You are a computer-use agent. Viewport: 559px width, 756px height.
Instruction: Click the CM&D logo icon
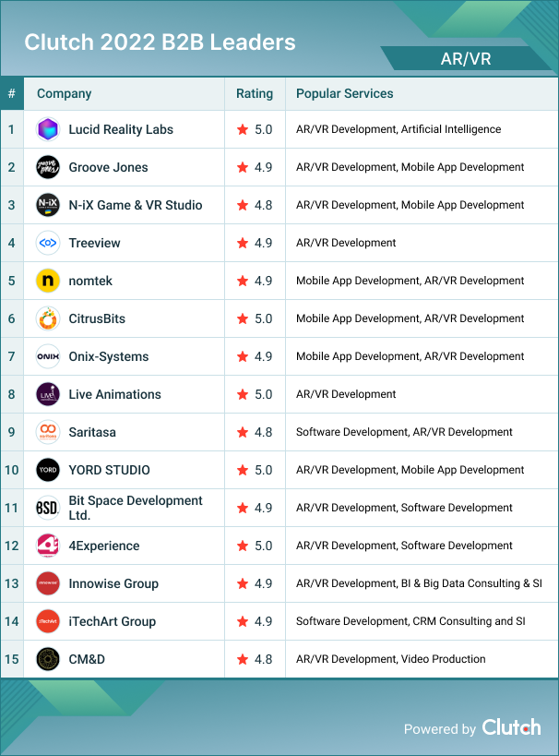(48, 659)
